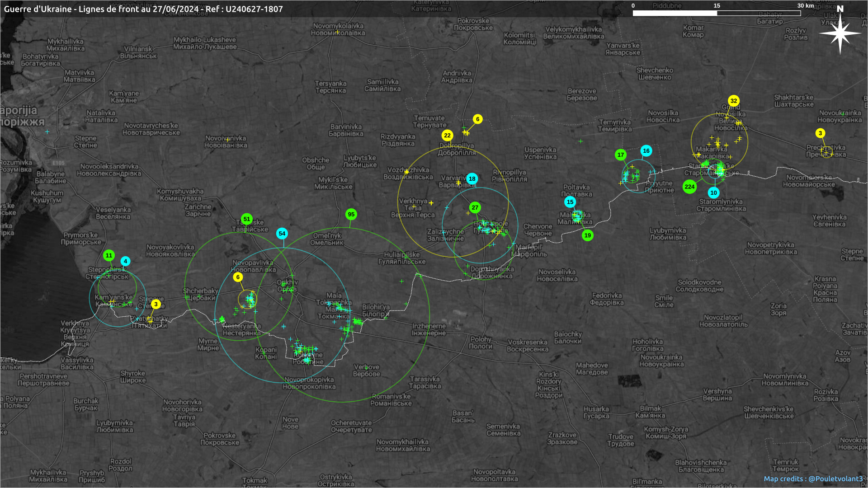Click the green 27 marker bubble

475,208
